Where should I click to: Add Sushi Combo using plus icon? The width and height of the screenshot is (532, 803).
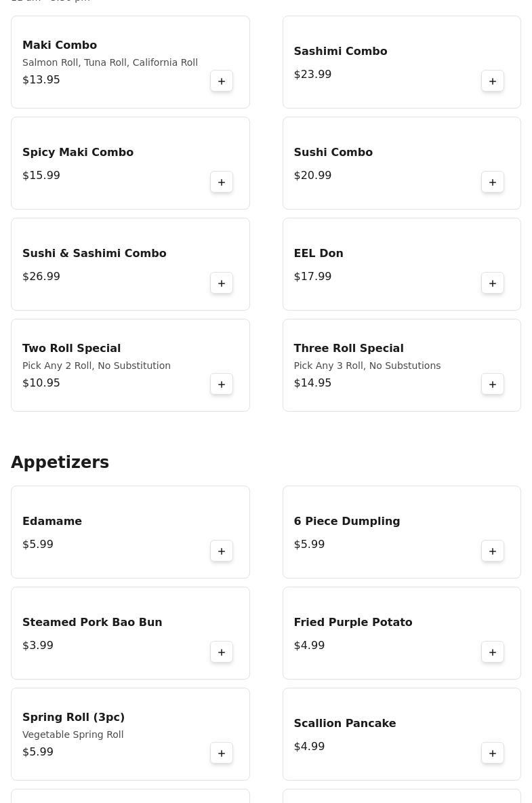point(493,182)
